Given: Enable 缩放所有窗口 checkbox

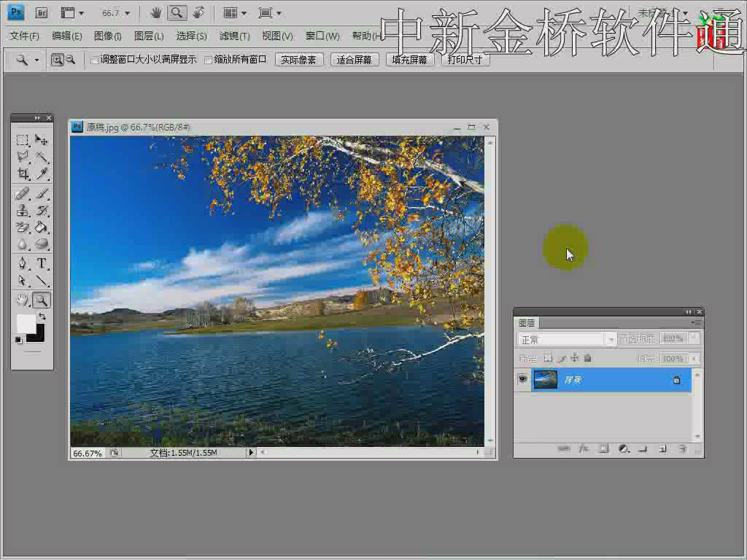Looking at the screenshot, I should point(208,60).
